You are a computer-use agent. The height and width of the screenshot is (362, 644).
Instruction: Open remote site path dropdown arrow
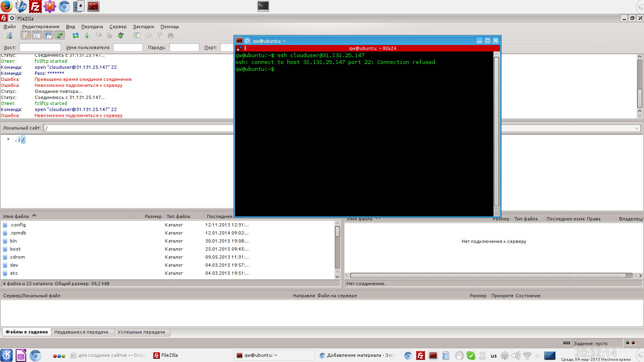637,128
